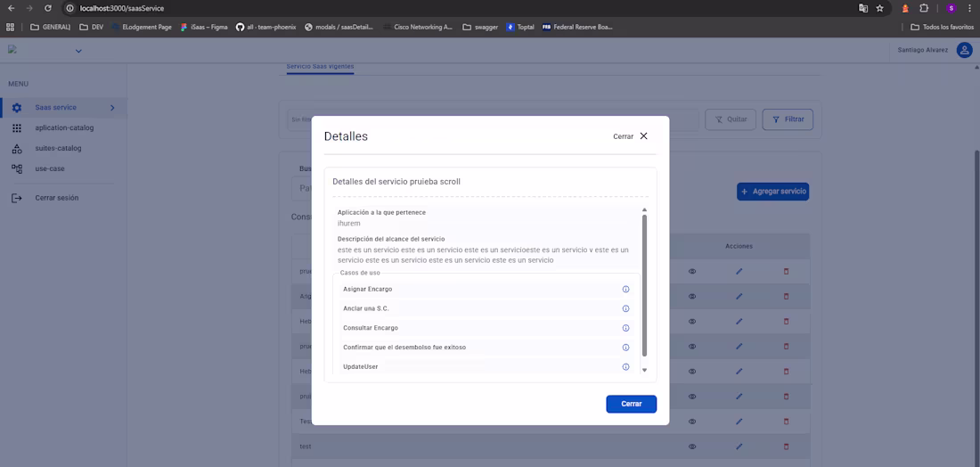Click the aplication-catalog grid icon
This screenshot has height=467, width=980.
pos(17,127)
